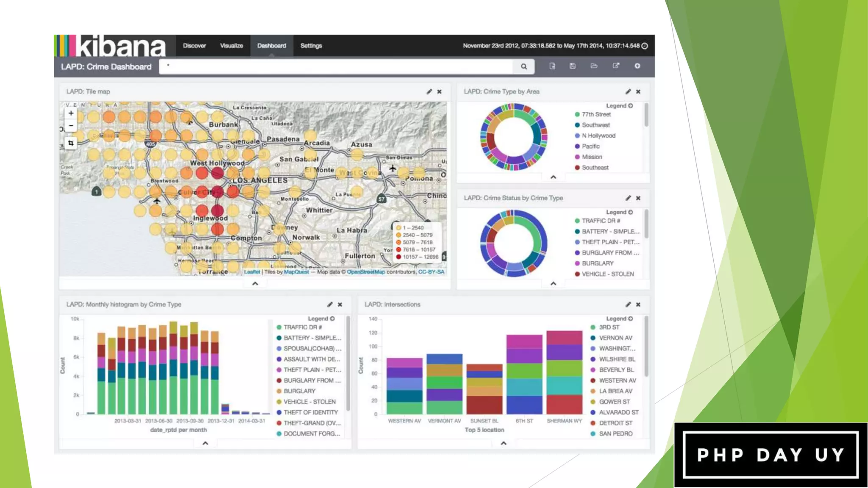Toggle legend in Monthly histogram panel
868x488 pixels.
tap(321, 319)
